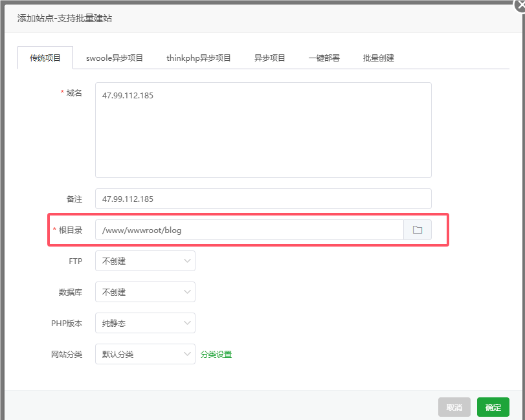
Task: Click into the 备注 input field
Action: click(263, 199)
